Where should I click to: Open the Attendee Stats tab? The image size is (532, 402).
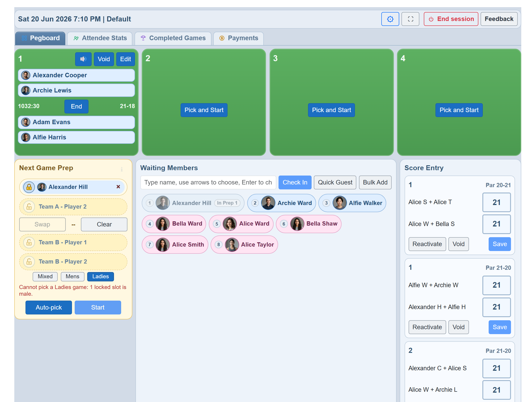100,38
